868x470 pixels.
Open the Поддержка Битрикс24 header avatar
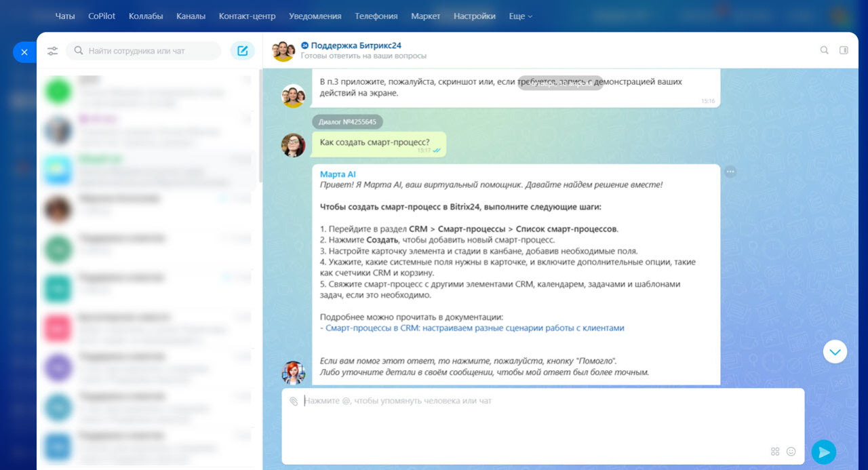pos(283,50)
